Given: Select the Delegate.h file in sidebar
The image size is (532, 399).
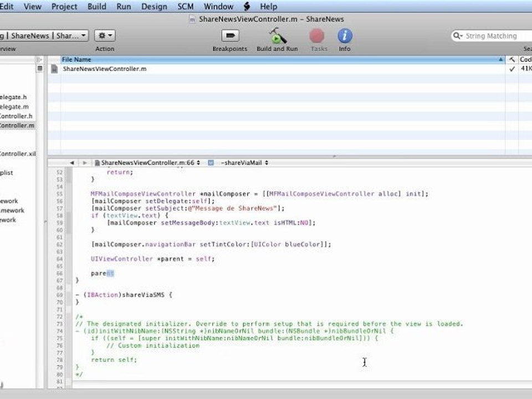Looking at the screenshot, I should [x=13, y=97].
